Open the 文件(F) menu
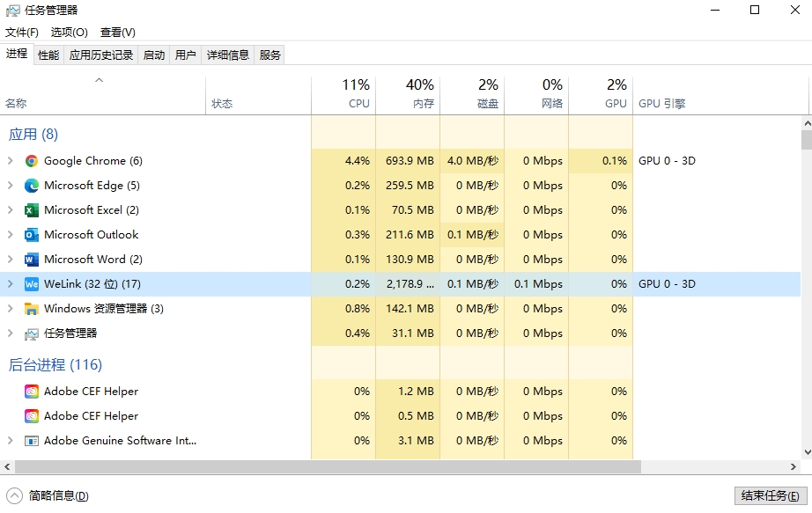 tap(22, 33)
